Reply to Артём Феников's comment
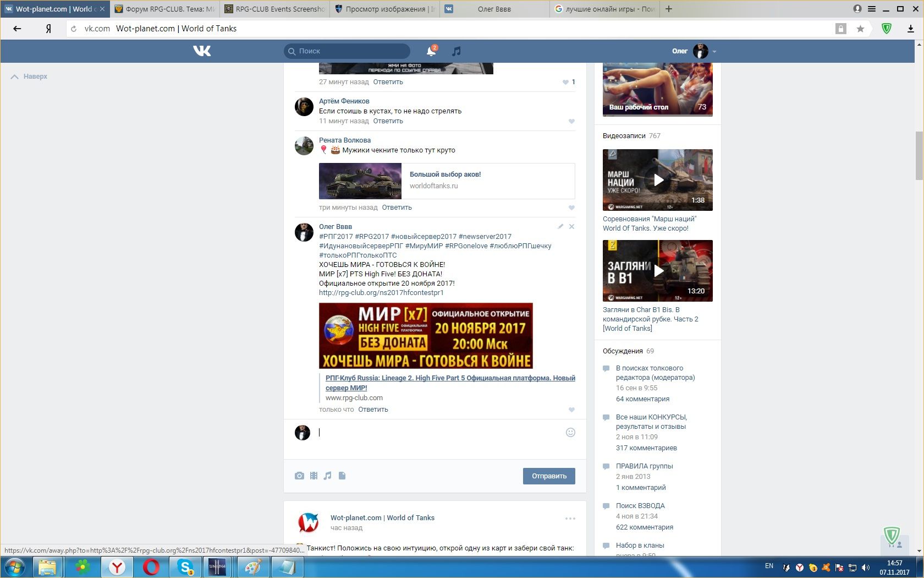Image resolution: width=924 pixels, height=578 pixels. (388, 121)
